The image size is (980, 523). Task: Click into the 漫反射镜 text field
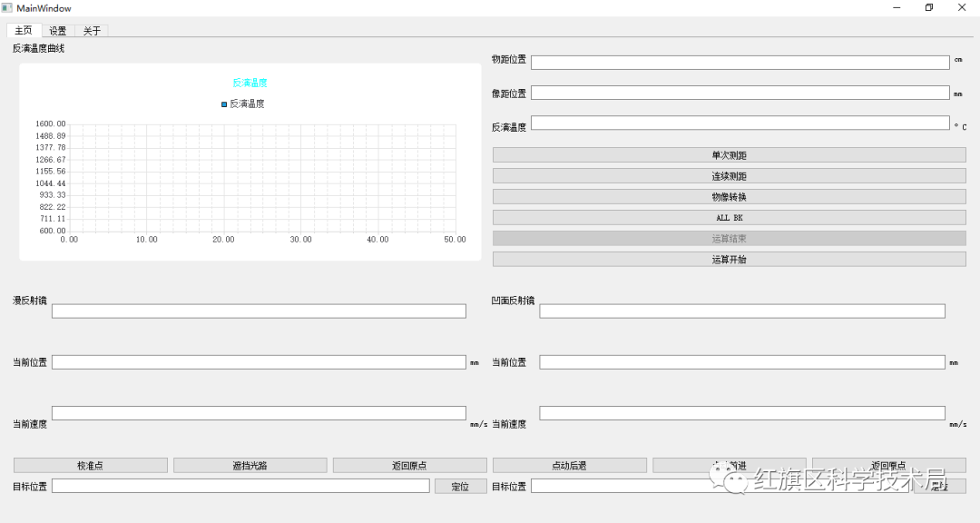coord(259,311)
